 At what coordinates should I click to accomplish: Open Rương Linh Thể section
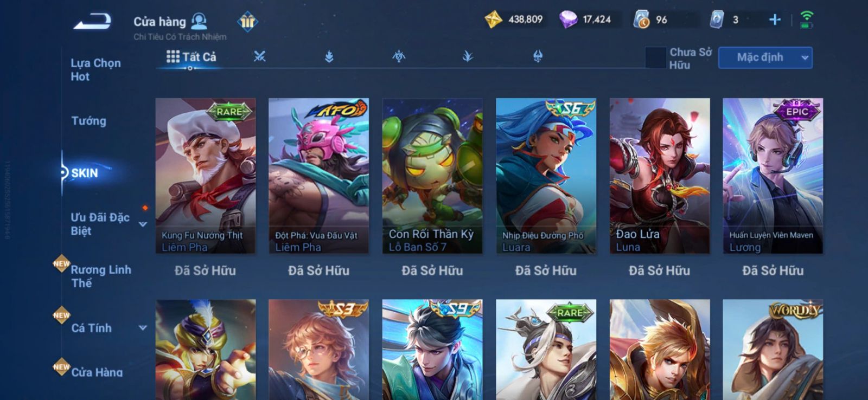pos(101,276)
